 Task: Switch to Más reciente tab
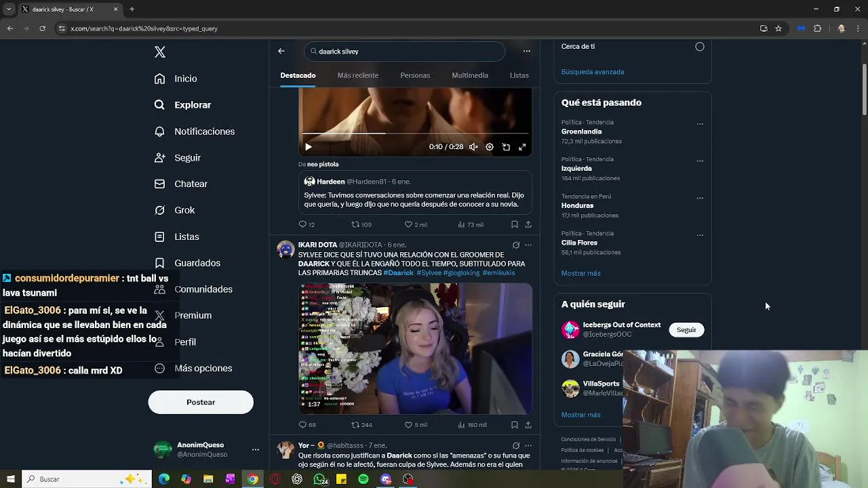click(358, 75)
